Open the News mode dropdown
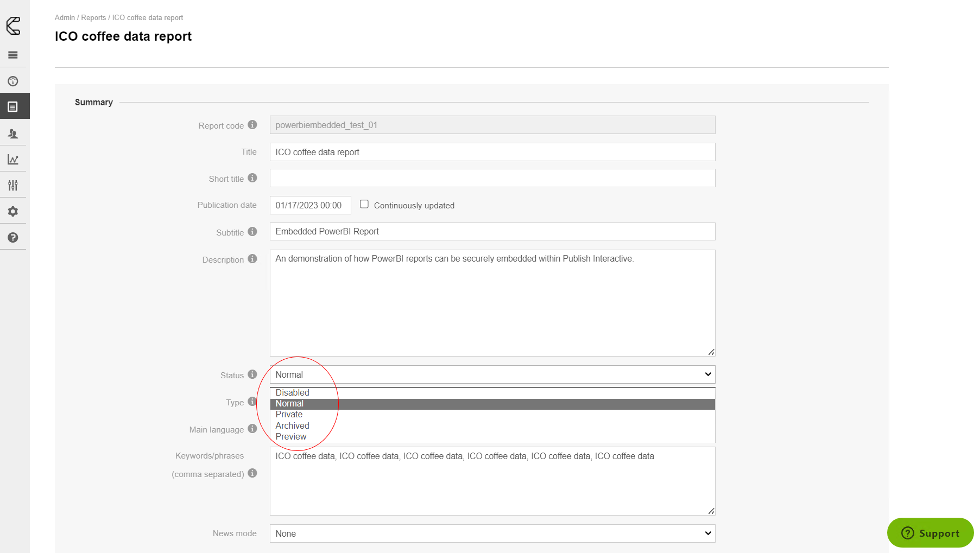The image size is (980, 553). coord(492,533)
